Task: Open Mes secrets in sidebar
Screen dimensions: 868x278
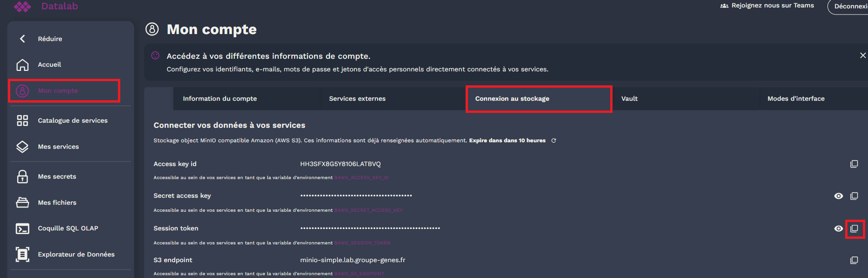Action: click(57, 176)
